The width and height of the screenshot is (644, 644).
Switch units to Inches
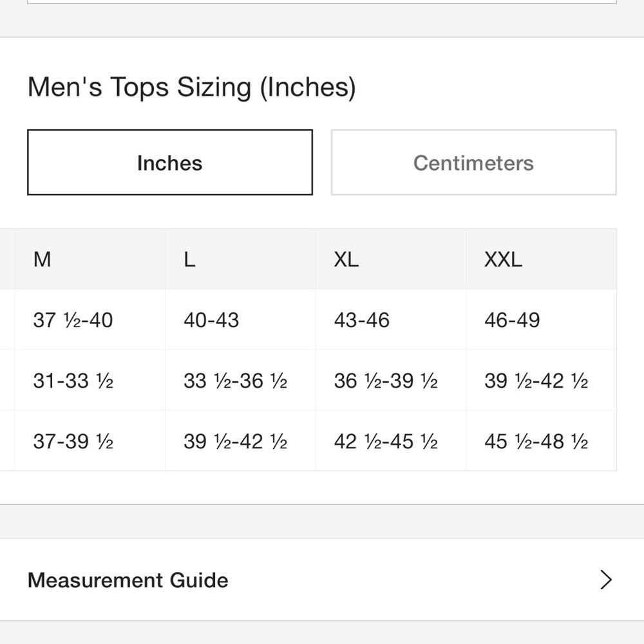pos(170,162)
